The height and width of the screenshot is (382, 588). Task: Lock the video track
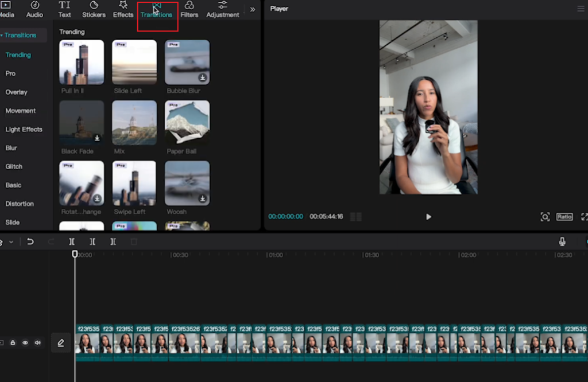click(x=13, y=342)
